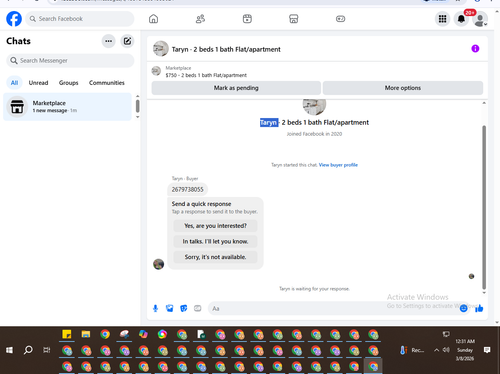Image resolution: width=500 pixels, height=374 pixels.
Task: Click the chat list scrollbar thumb
Action: point(137,106)
